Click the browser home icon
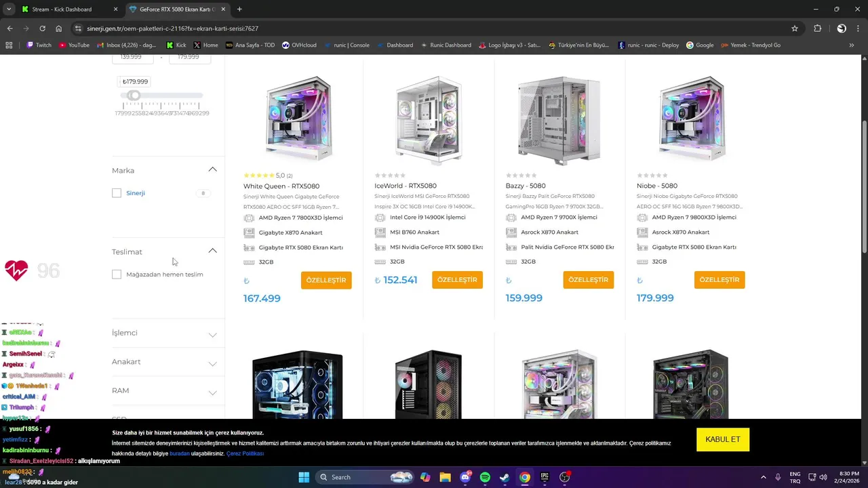The image size is (868, 488). pos(58,28)
